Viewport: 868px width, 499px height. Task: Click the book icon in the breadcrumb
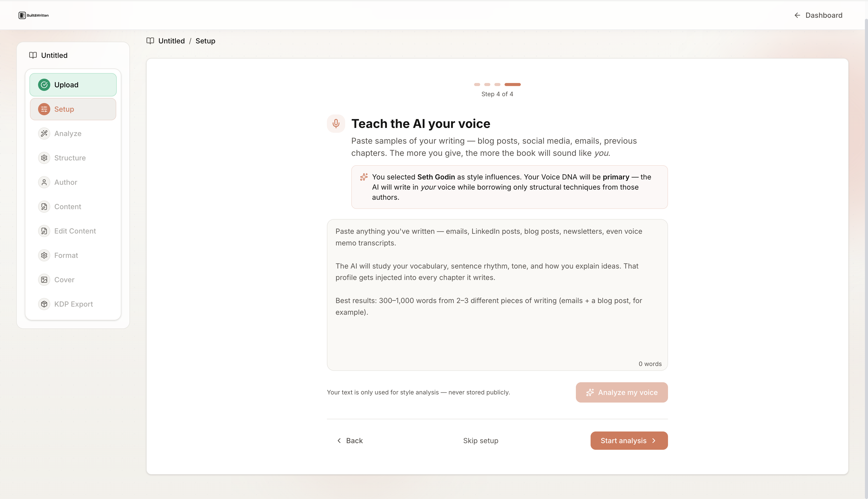[150, 41]
